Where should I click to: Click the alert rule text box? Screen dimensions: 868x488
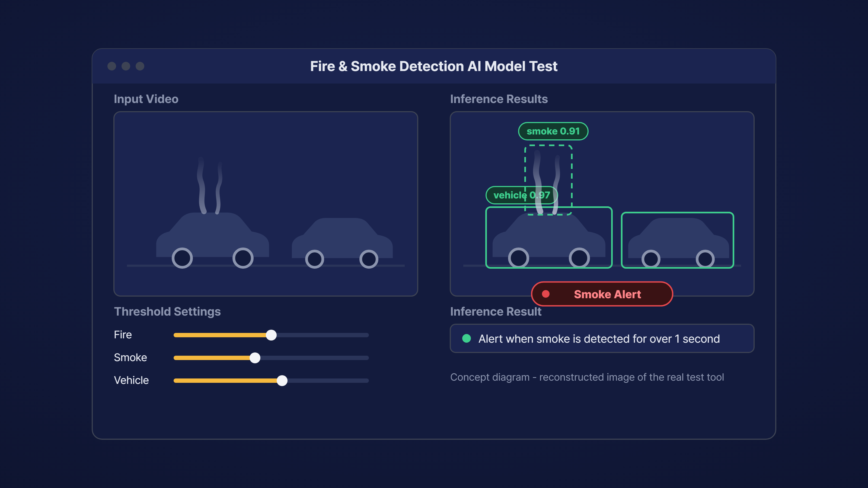click(602, 338)
